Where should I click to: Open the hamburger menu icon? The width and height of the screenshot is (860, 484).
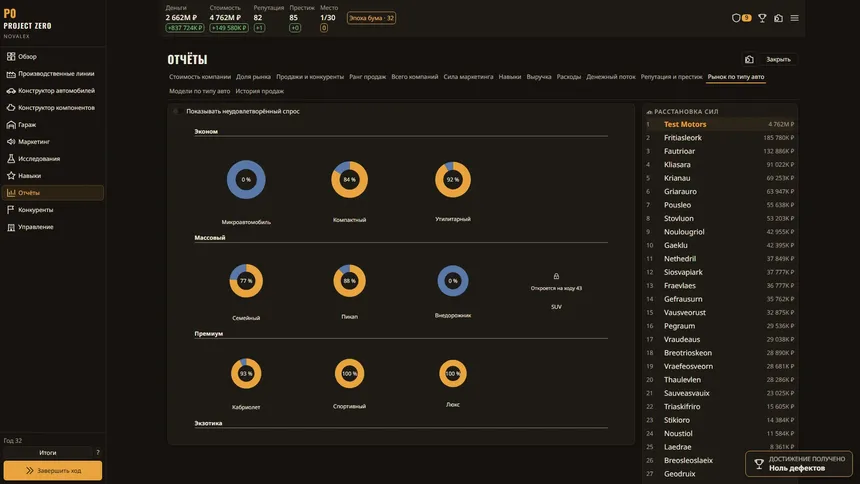coord(794,18)
